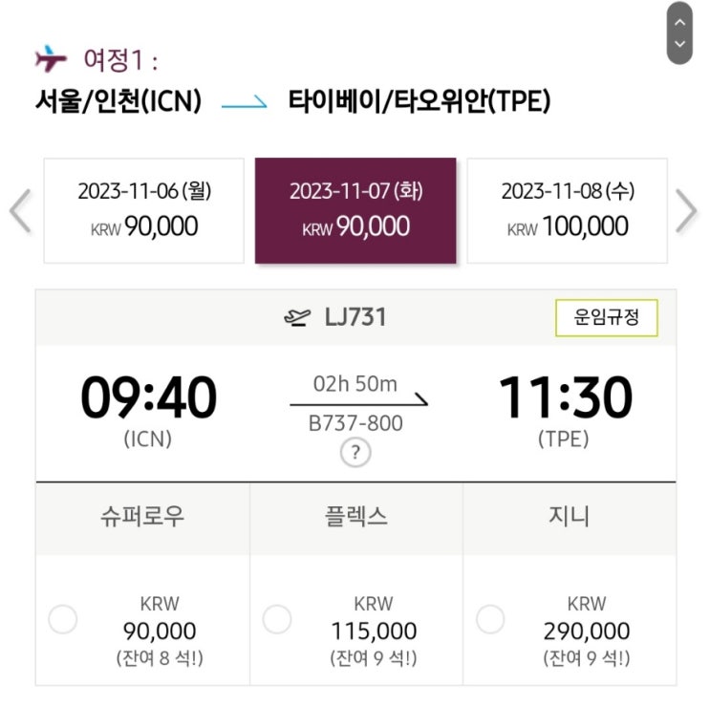Viewport: 710px width, 728px height.
Task: Click the flight duration arrow under 02h 50m
Action: click(358, 403)
